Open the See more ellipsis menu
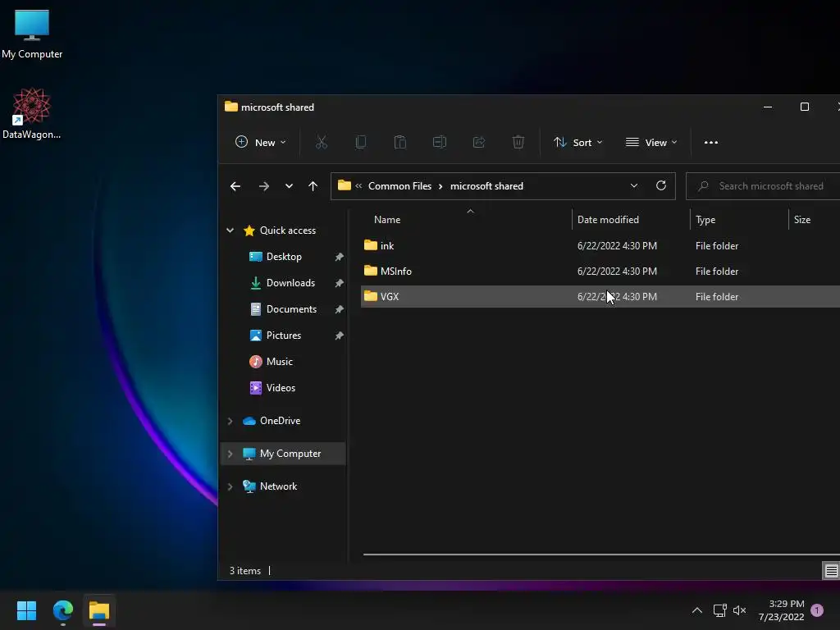840x630 pixels. click(711, 143)
